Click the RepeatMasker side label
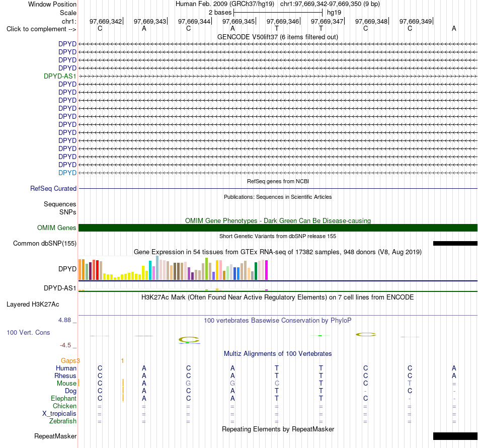Screen dimensions: 478x448 coord(55,436)
